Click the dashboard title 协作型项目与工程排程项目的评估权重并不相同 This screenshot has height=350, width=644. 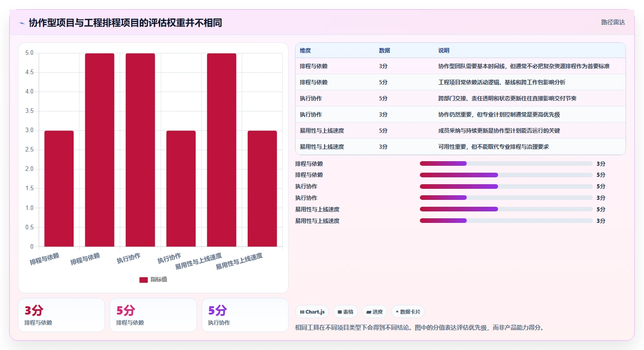coord(125,23)
